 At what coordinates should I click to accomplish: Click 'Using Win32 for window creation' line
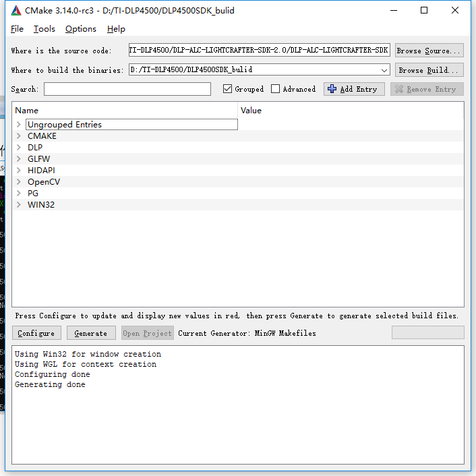pyautogui.click(x=88, y=354)
